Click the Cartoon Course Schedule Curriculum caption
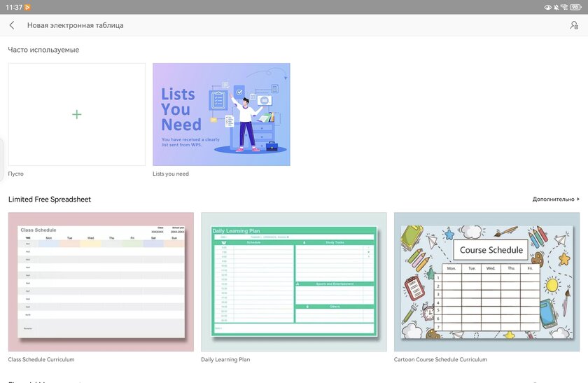This screenshot has width=588, height=383. tap(440, 359)
